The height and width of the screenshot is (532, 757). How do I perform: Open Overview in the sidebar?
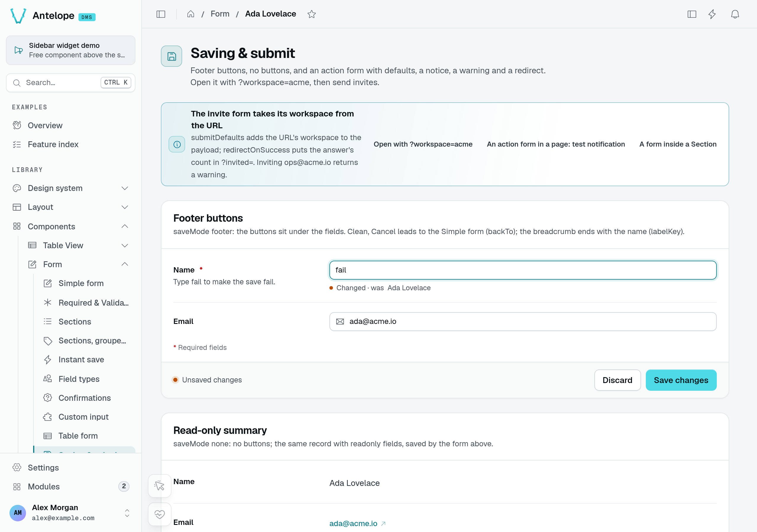71,125
